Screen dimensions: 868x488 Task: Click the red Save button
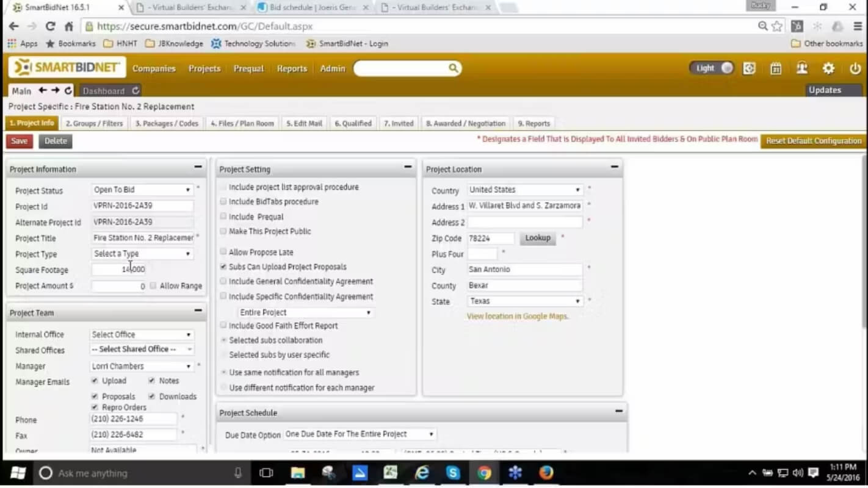tap(20, 141)
